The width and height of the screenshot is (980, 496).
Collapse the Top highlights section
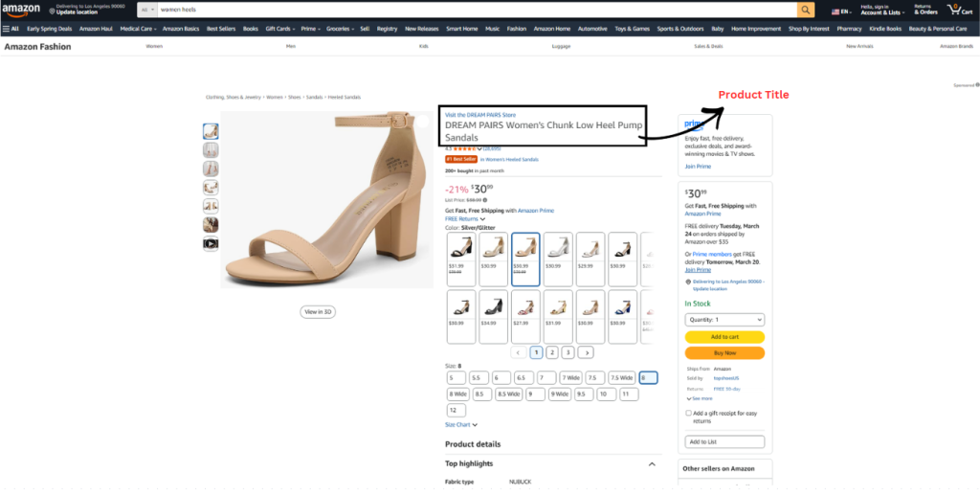pos(652,464)
